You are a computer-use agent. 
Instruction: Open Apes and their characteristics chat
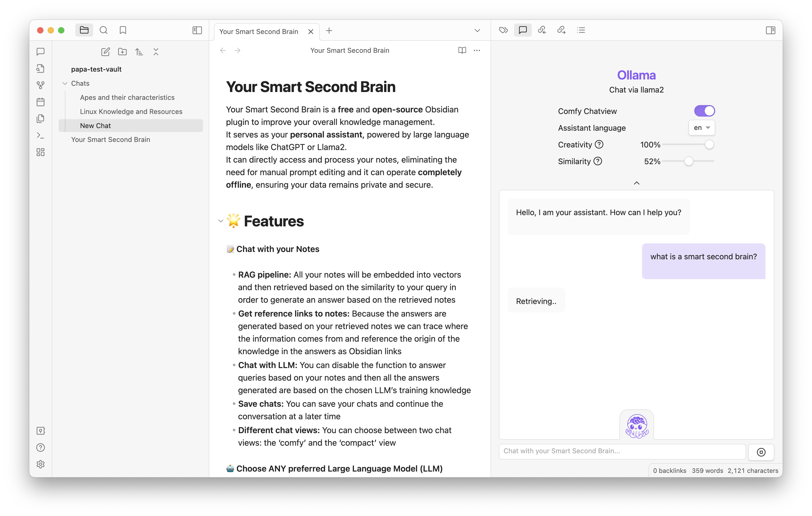[x=127, y=98]
